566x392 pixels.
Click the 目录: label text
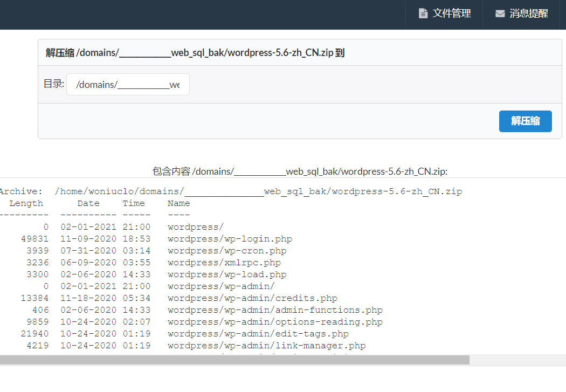(x=53, y=84)
